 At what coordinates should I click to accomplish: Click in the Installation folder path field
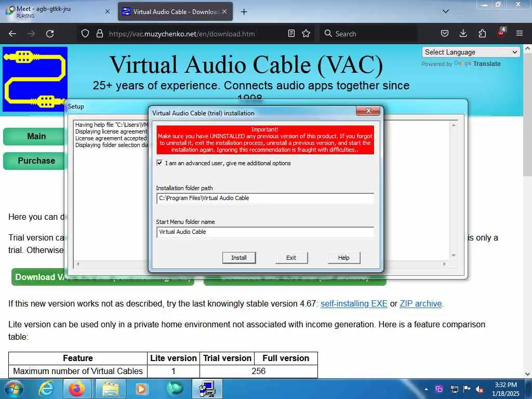coord(265,198)
